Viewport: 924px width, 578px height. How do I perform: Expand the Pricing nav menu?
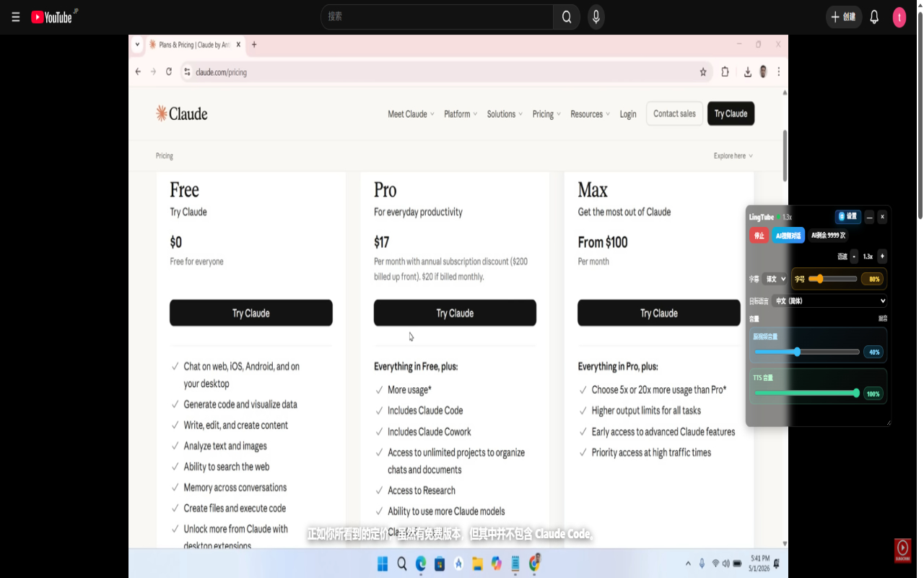[546, 114]
